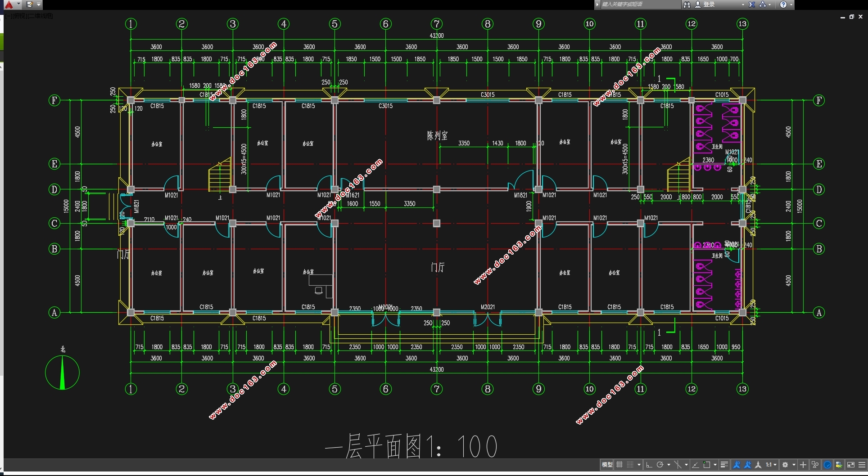868x476 pixels.
Task: Click the C3015 window label in the top wall
Action: [x=488, y=94]
